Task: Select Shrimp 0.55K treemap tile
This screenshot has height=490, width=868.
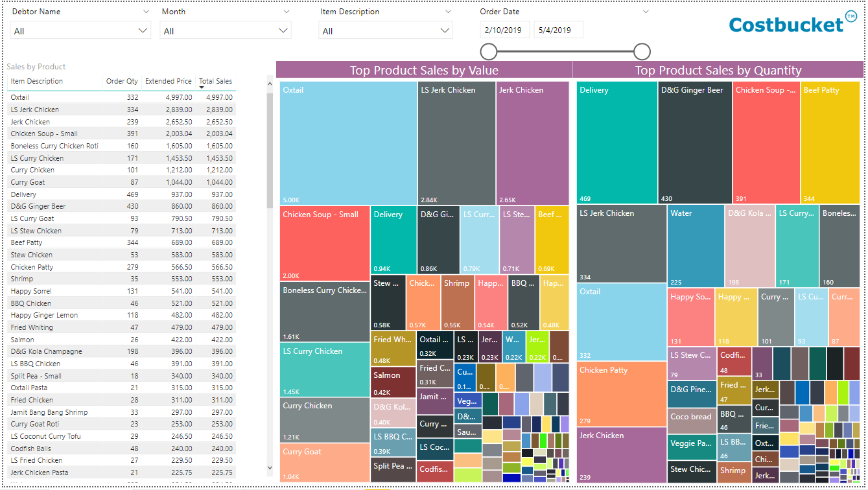Action: pyautogui.click(x=457, y=303)
